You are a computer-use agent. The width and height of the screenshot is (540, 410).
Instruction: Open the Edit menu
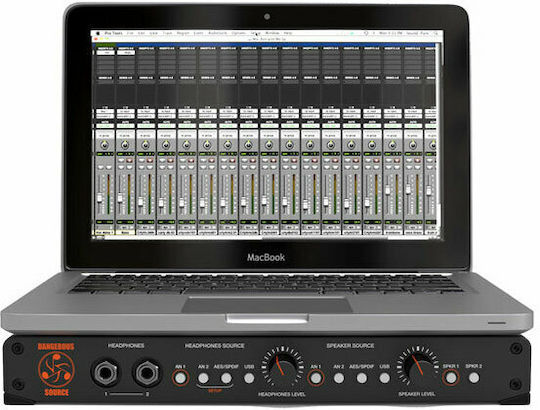141,33
